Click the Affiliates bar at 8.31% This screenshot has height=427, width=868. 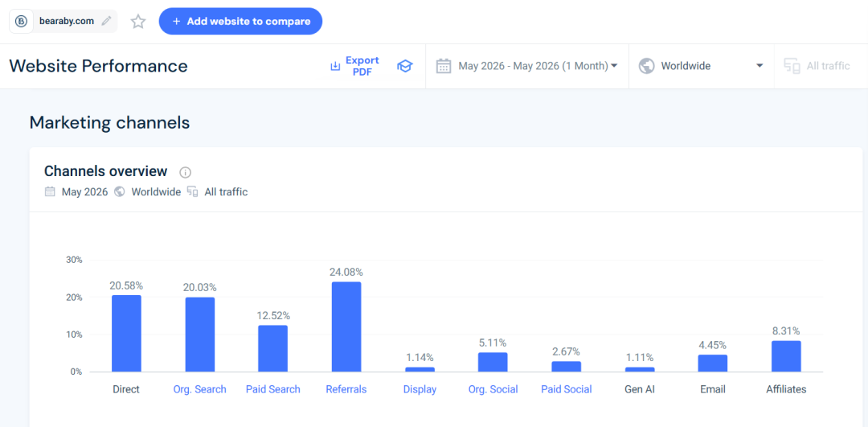[786, 356]
